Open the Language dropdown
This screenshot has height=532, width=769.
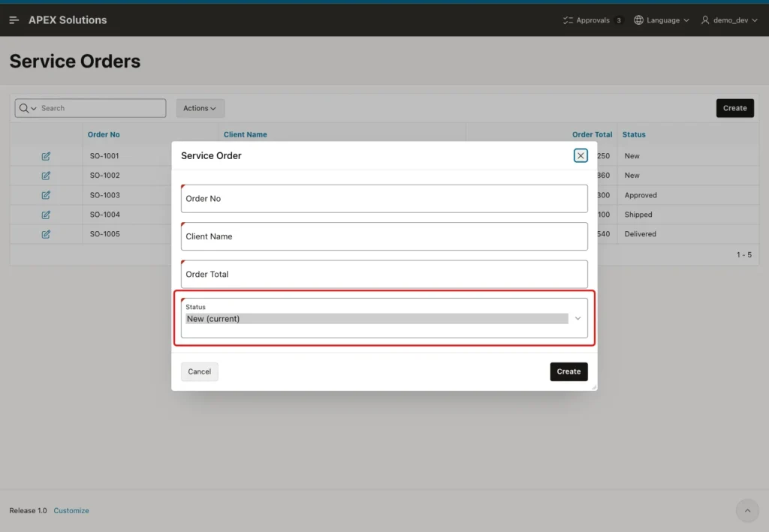pyautogui.click(x=661, y=20)
